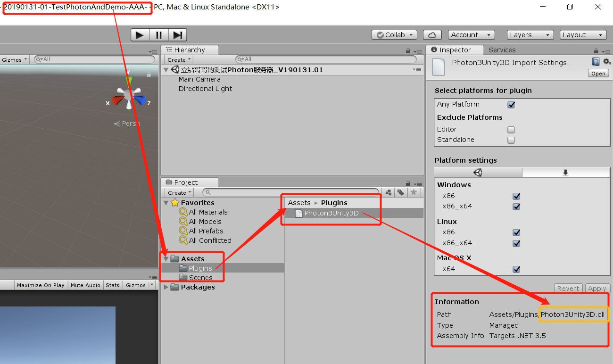Screen dimensions: 613x364
Task: Toggle the Windows x86_x64 checkbox
Action: click(x=516, y=207)
